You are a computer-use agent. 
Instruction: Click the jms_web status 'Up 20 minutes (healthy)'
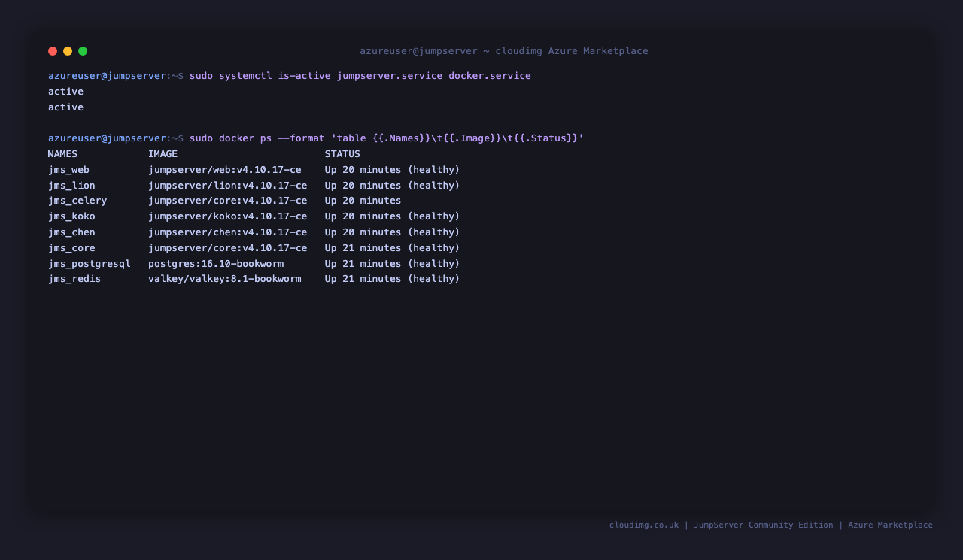393,170
